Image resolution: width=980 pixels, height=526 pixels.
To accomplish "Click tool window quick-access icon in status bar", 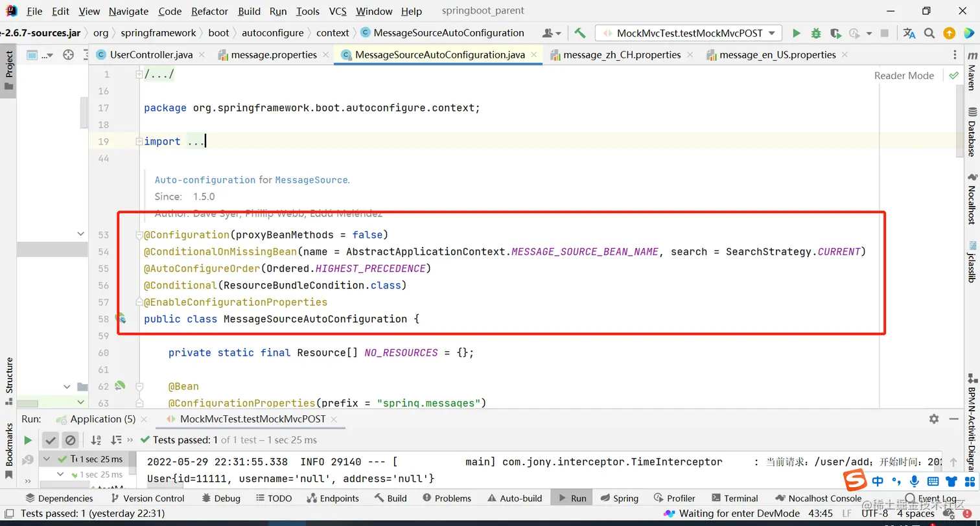I will tap(8, 514).
